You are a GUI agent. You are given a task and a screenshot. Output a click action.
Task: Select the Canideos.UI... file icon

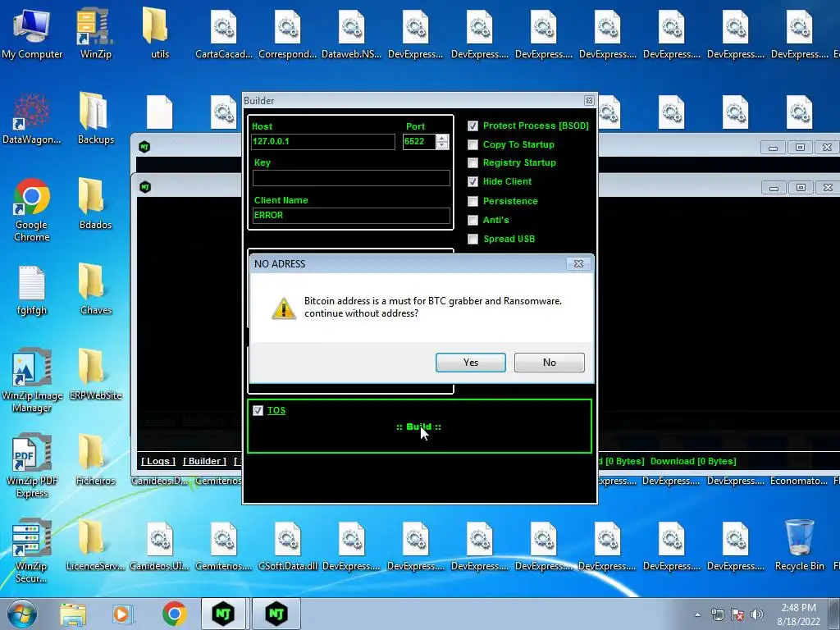pos(160,545)
